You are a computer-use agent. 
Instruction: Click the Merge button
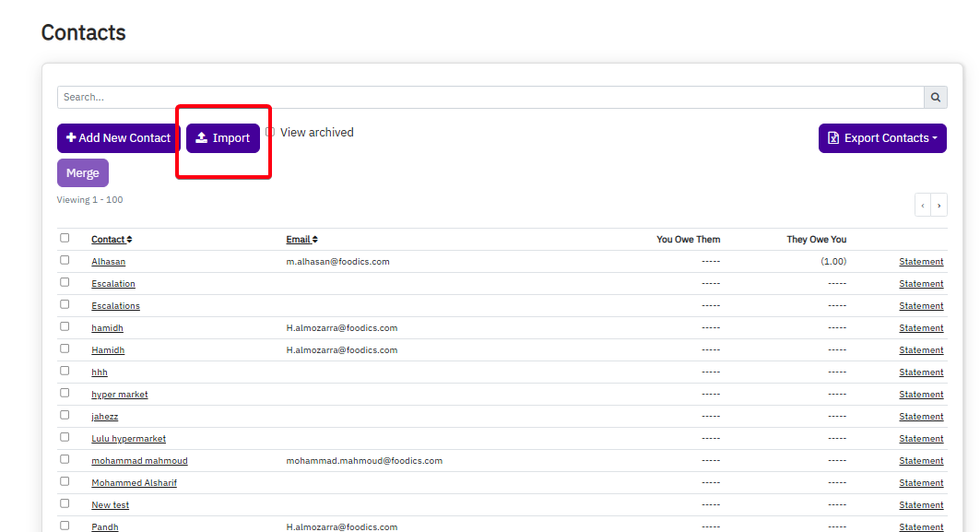coord(83,173)
